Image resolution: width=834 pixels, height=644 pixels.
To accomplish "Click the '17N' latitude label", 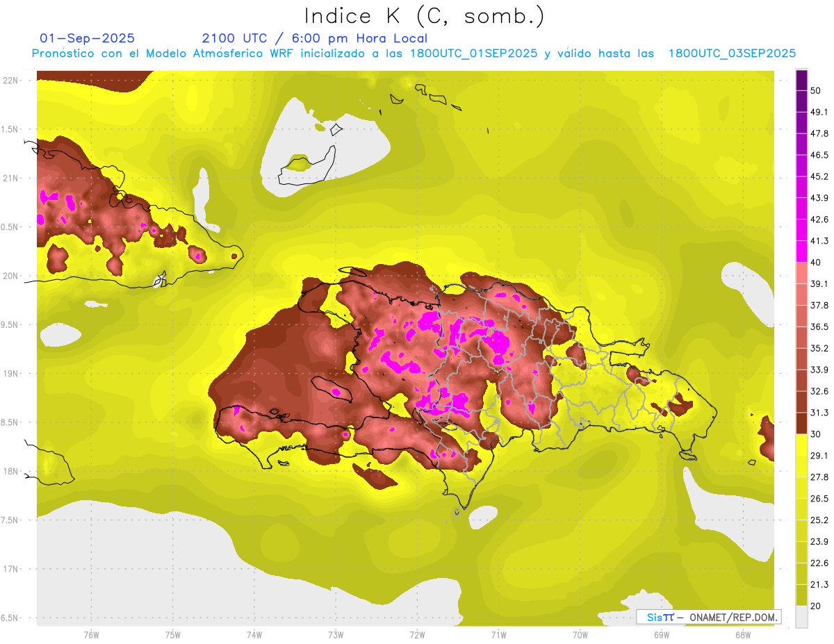I will 10,568.
